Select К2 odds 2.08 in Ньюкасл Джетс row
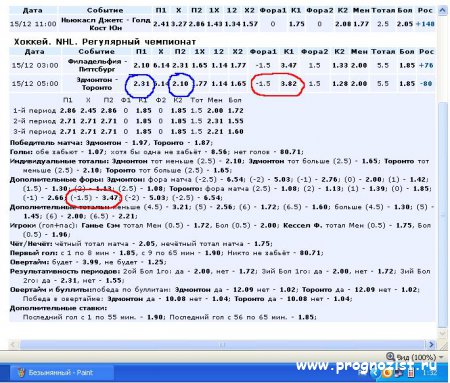Image resolution: width=450 pixels, height=383 pixels. (343, 24)
